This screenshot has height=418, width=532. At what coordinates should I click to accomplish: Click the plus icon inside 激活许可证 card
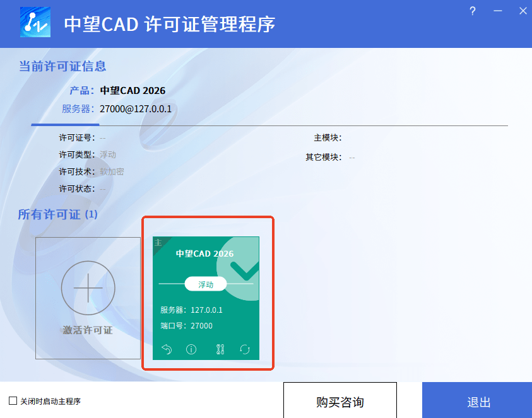[88, 287]
